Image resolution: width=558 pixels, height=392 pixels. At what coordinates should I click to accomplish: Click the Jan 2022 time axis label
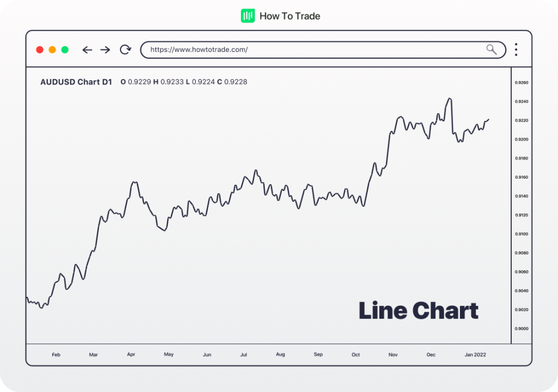pyautogui.click(x=475, y=354)
